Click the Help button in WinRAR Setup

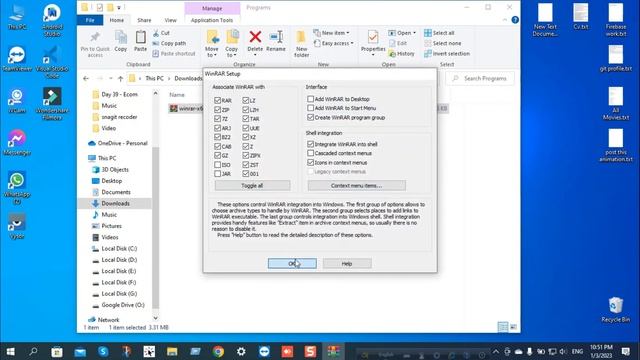click(347, 264)
